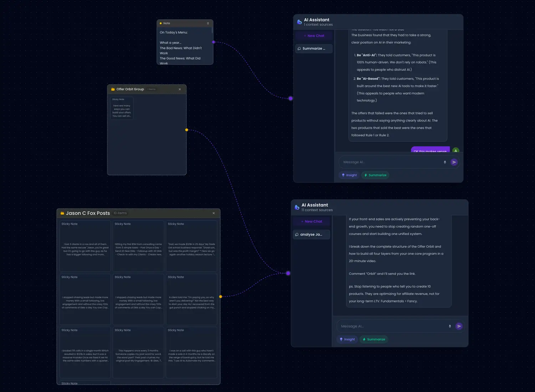Open the 'analyse Ja...' chat in sidebar

coord(311,234)
